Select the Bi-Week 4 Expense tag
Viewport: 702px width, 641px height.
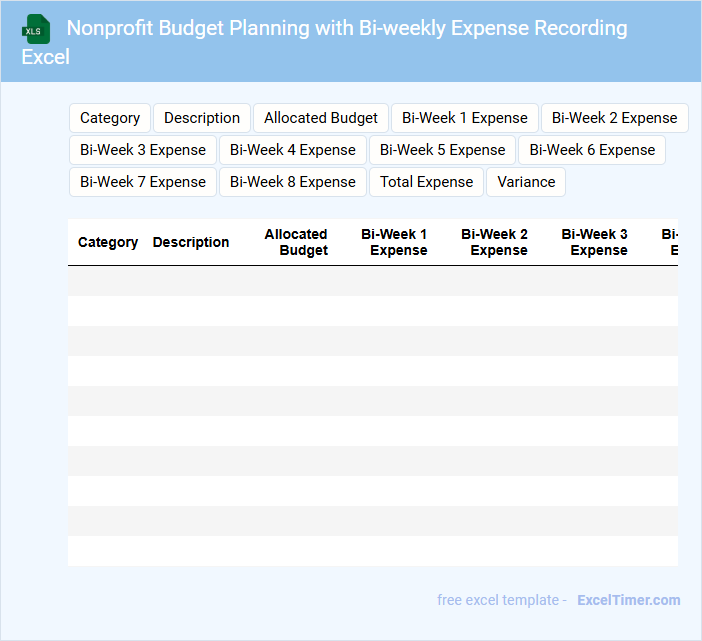pos(293,150)
